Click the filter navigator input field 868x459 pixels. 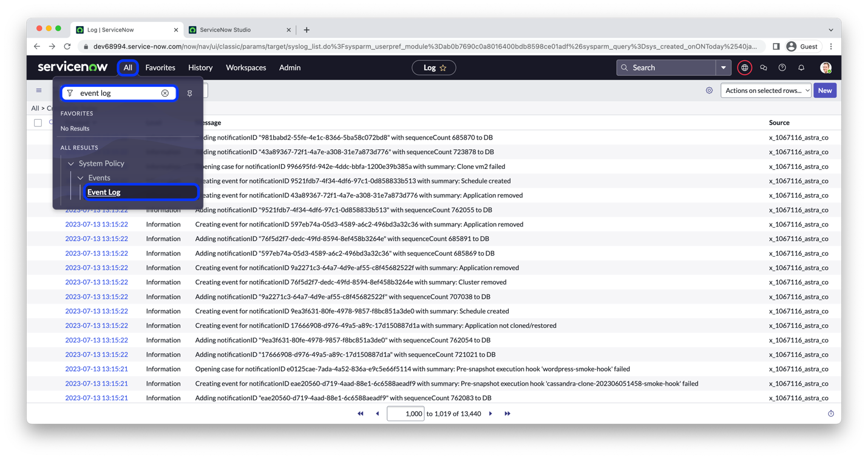[x=119, y=93]
